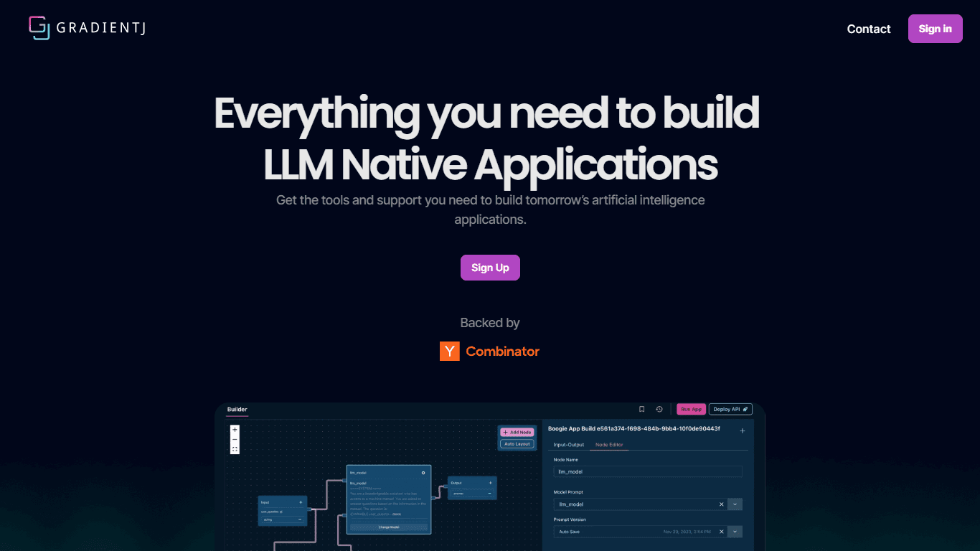Clear the Model Prompt selection
980x551 pixels.
(722, 504)
